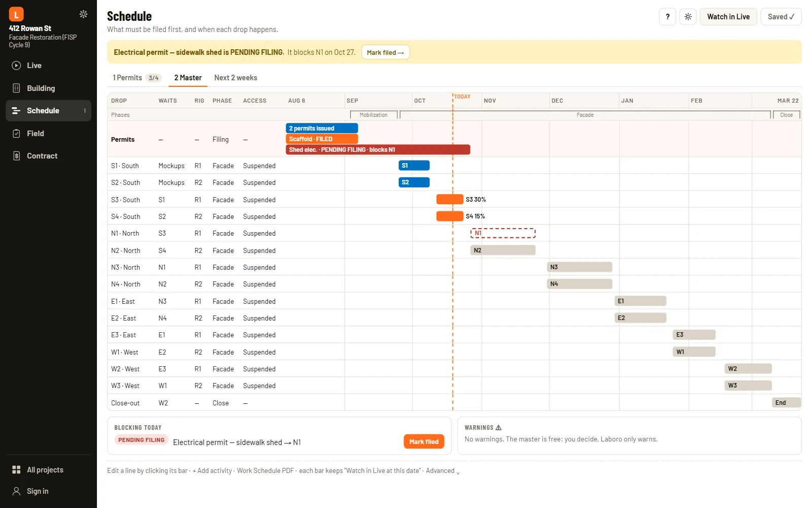Click the 'Close-out' row label
Viewport: 812px width, 508px height.
pos(125,403)
